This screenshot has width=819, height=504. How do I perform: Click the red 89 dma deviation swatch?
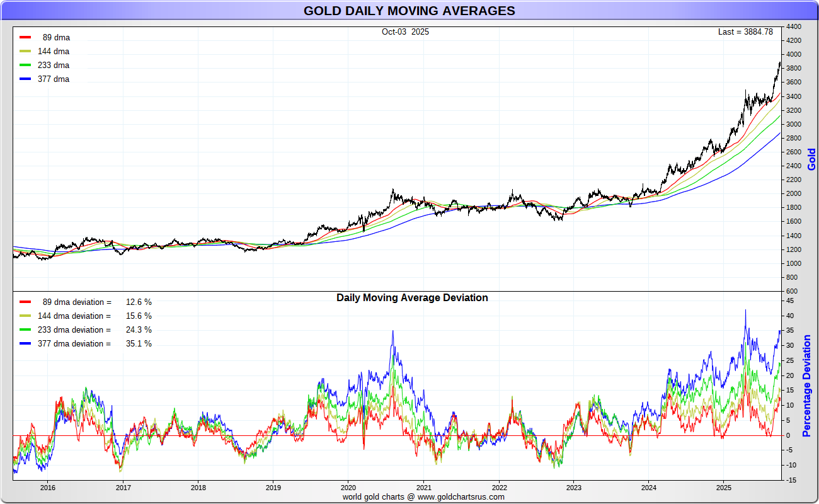point(25,302)
